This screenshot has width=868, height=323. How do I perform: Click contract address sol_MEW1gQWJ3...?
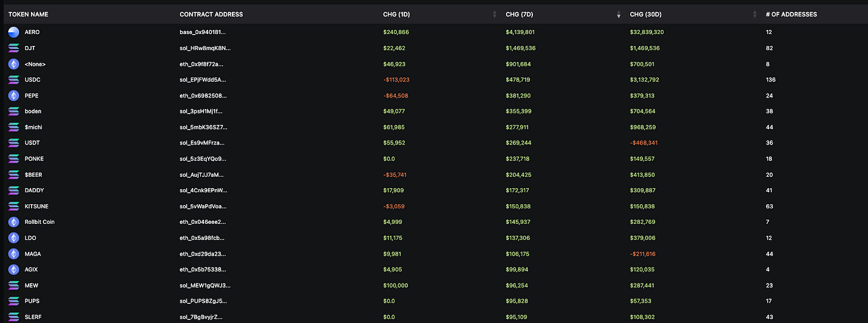click(x=205, y=285)
